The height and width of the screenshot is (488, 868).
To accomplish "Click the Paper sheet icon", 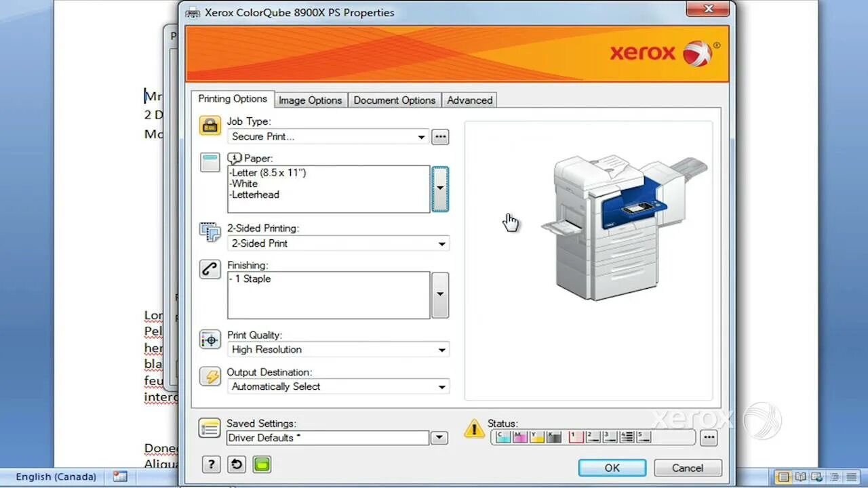I will pyautogui.click(x=210, y=162).
